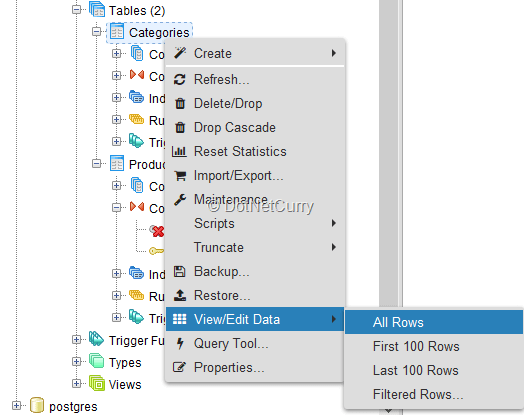Click the Backup floppy disk icon

(x=179, y=271)
